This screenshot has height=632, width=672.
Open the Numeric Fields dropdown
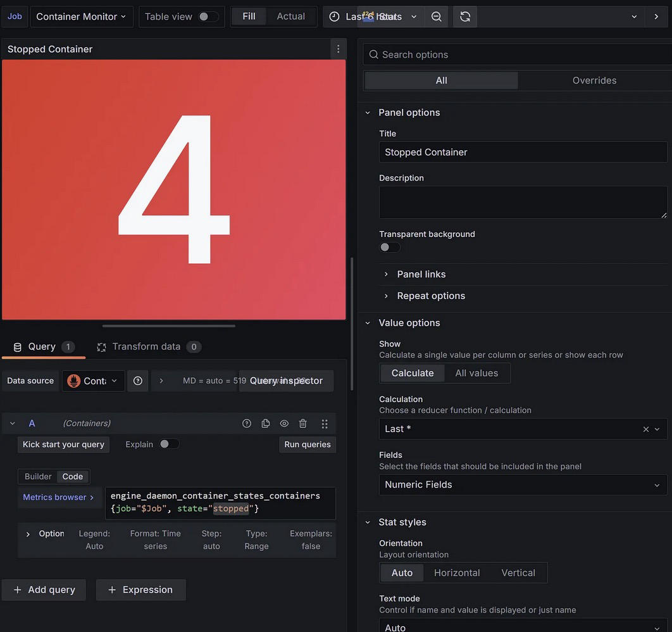(x=523, y=485)
